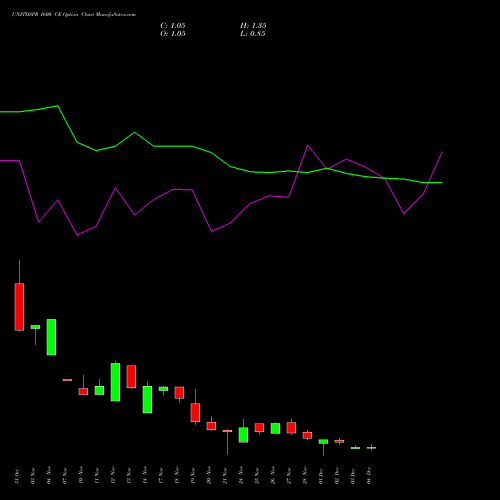
Task: Click the tall red candlestick above 31 Oct
Action: (x=19, y=307)
